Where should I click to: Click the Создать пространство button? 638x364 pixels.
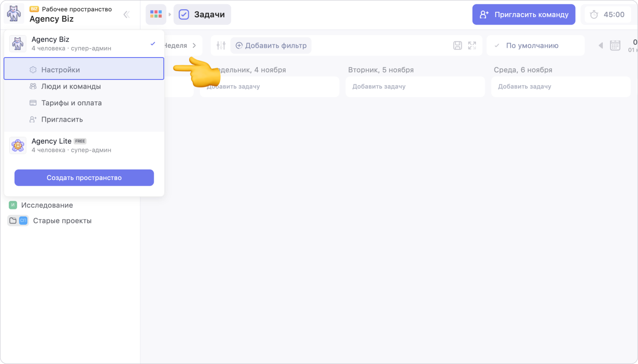84,177
